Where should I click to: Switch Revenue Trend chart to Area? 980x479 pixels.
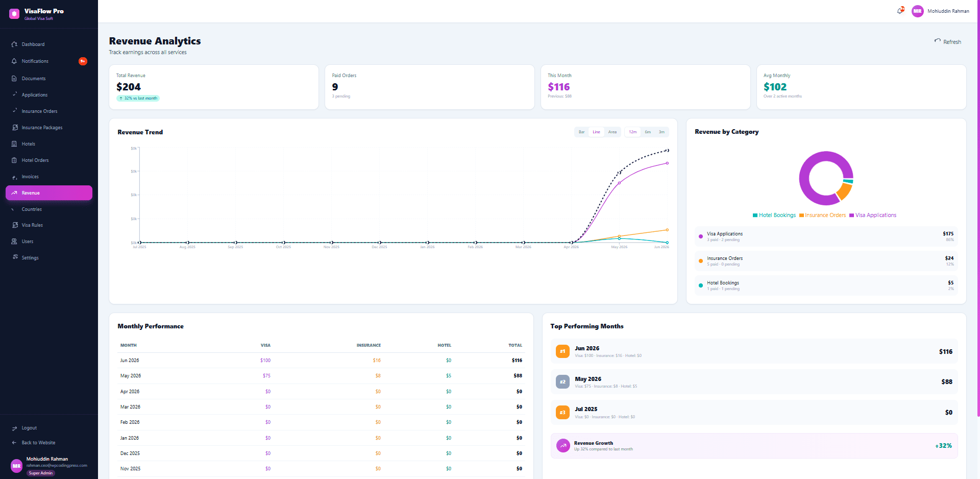tap(612, 132)
